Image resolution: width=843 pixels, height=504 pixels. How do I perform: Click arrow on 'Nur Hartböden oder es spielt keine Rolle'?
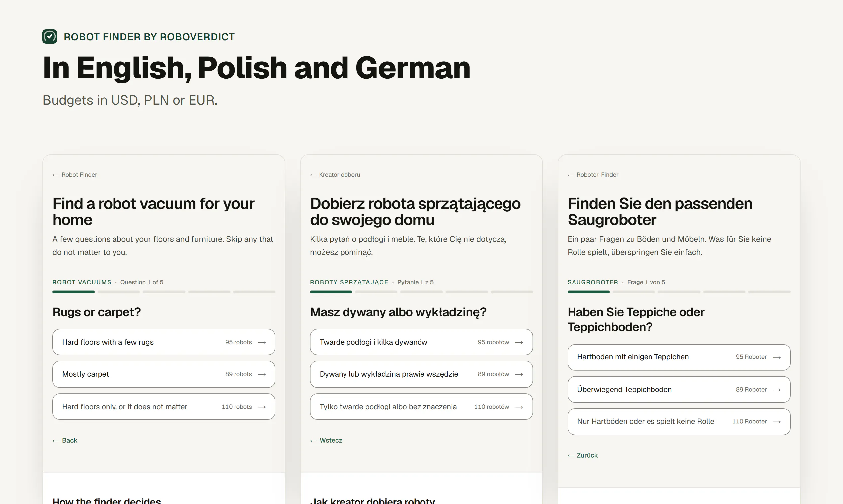coord(777,422)
